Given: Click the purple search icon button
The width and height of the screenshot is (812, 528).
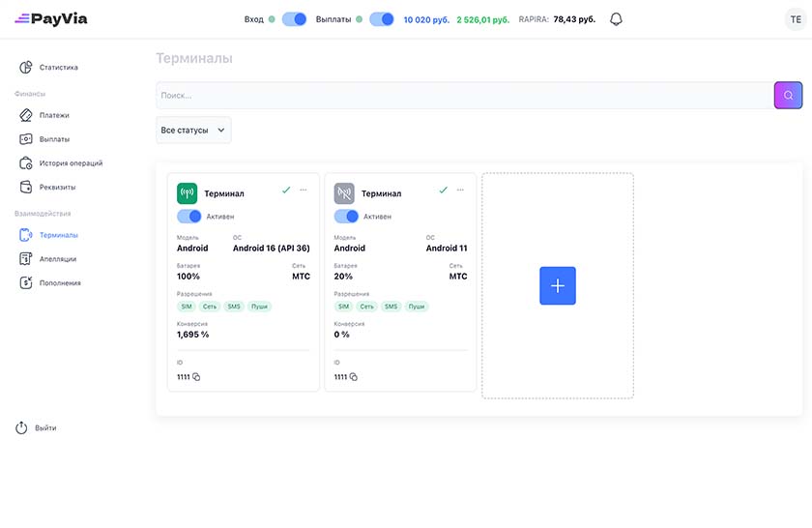Looking at the screenshot, I should [788, 95].
